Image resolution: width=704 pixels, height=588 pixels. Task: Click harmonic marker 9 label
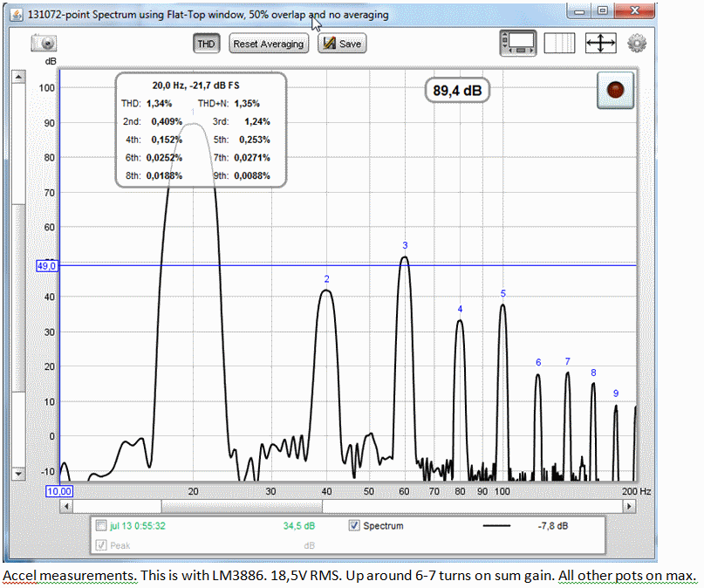(x=616, y=393)
